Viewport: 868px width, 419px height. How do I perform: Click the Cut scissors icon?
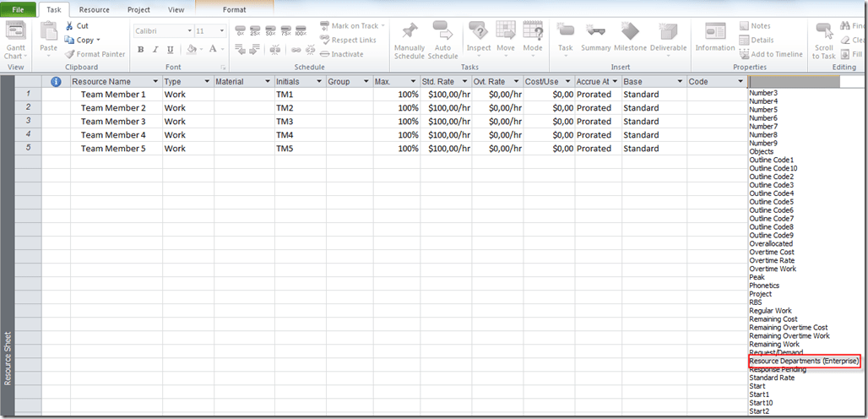[70, 26]
